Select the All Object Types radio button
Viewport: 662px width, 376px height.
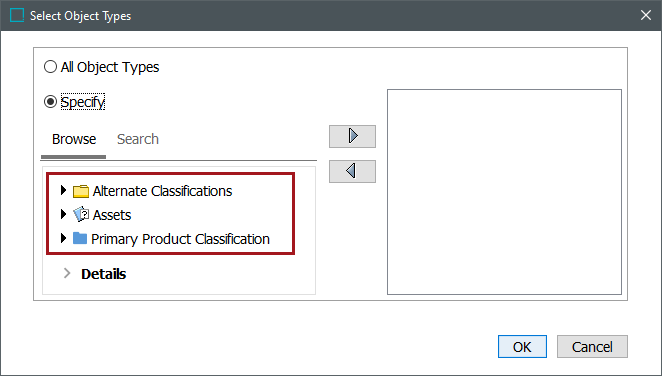coord(50,67)
